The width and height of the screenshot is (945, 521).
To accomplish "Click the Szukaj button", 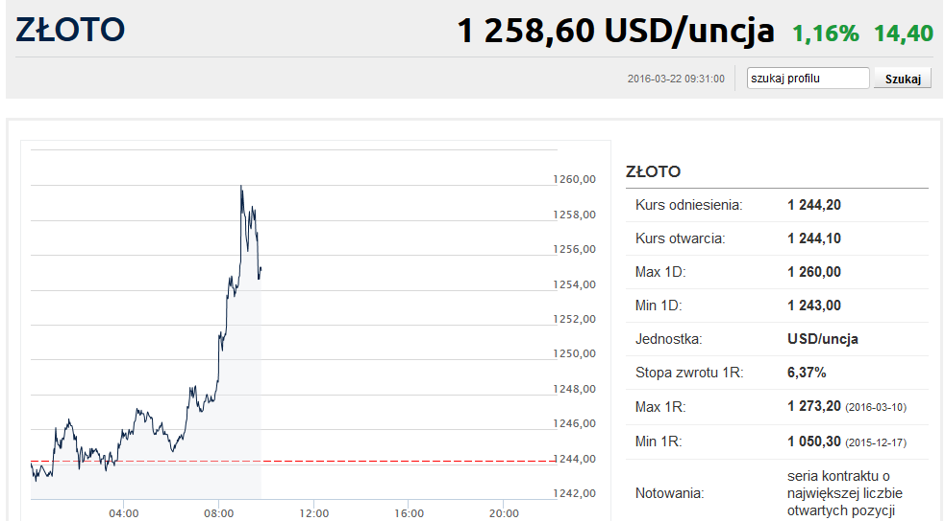I will [902, 78].
